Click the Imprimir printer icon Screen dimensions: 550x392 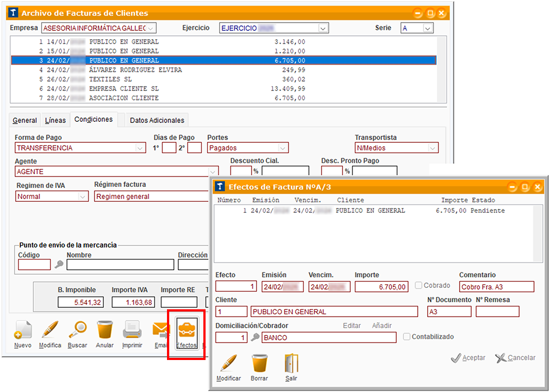pos(132,331)
